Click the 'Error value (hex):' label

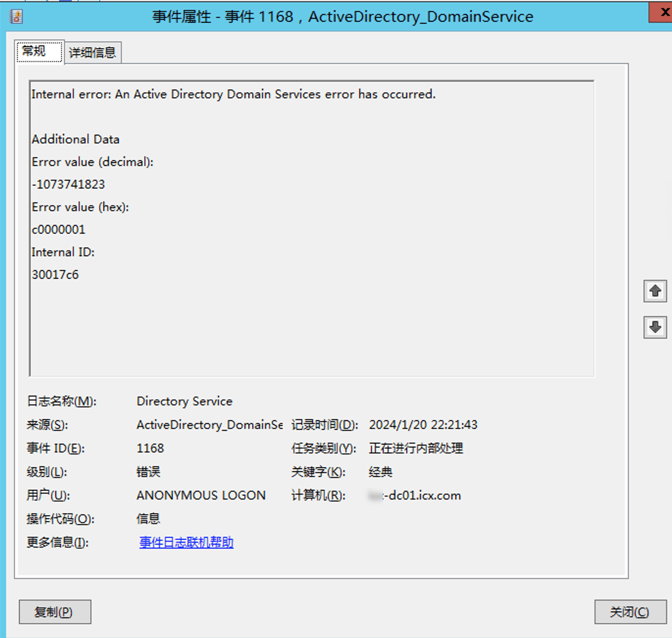pyautogui.click(x=80, y=208)
